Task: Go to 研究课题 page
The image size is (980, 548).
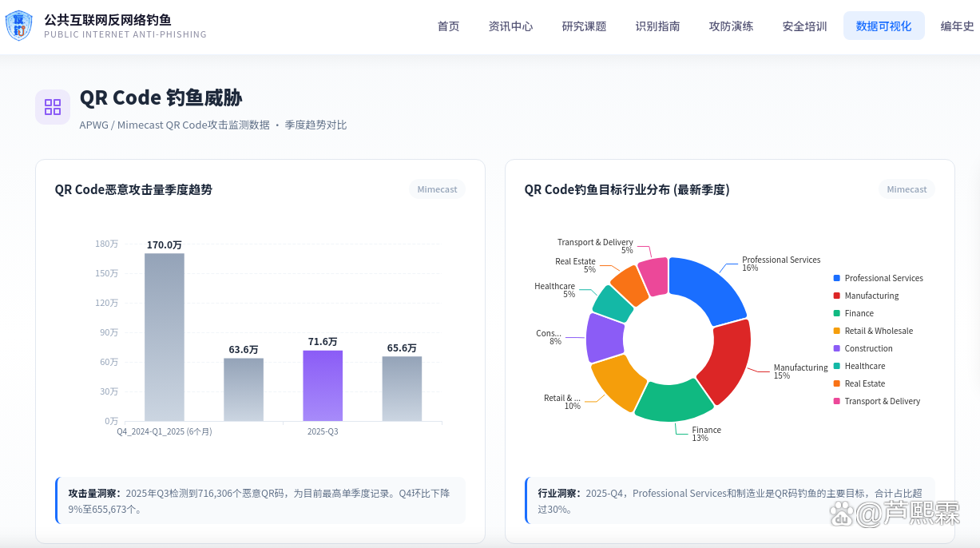Action: click(x=584, y=26)
